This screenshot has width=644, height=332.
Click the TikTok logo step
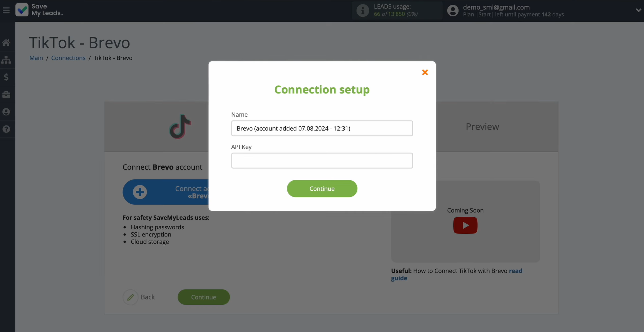tap(180, 127)
